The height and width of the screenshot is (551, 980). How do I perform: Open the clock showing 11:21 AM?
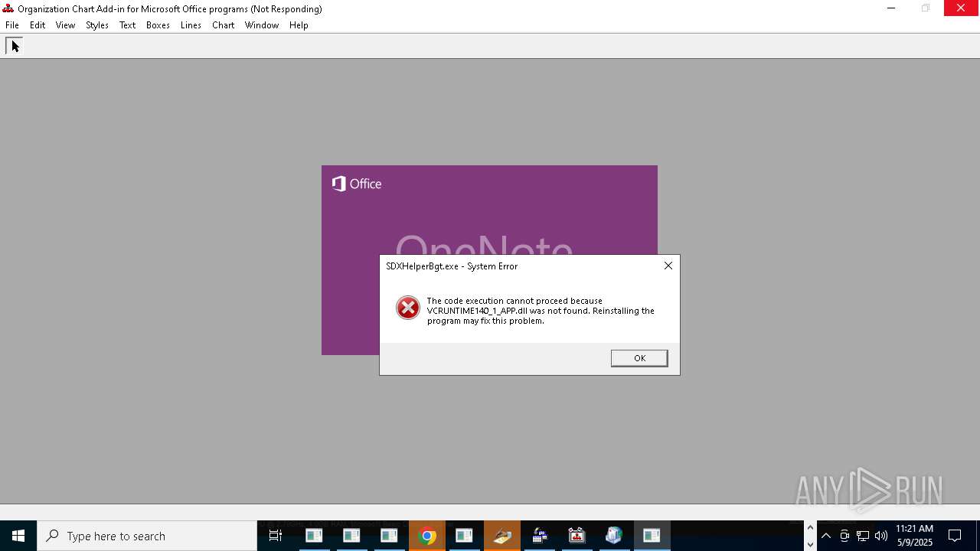click(x=915, y=536)
